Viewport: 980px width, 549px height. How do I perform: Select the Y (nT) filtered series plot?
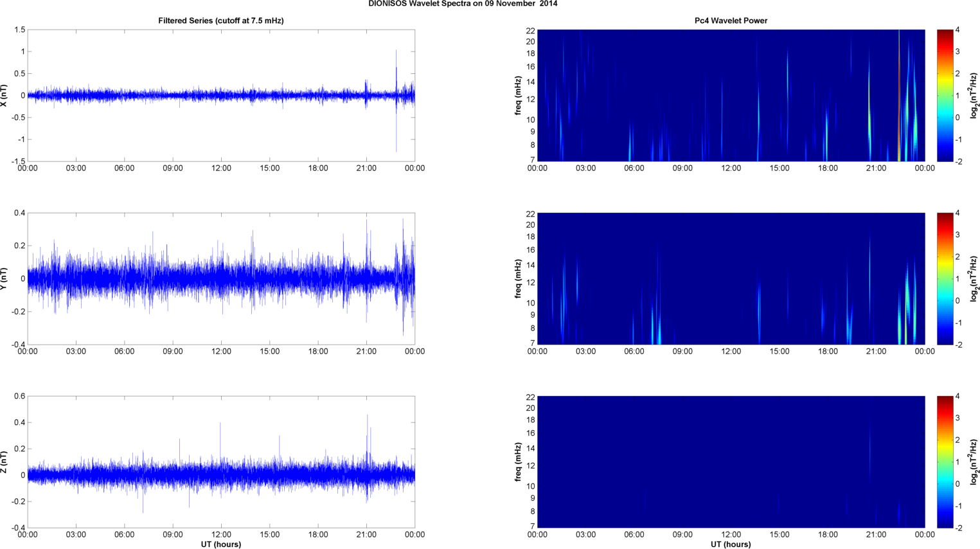coord(221,278)
